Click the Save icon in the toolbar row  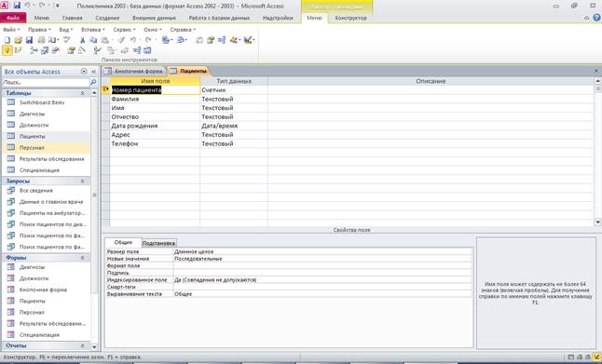(x=29, y=40)
